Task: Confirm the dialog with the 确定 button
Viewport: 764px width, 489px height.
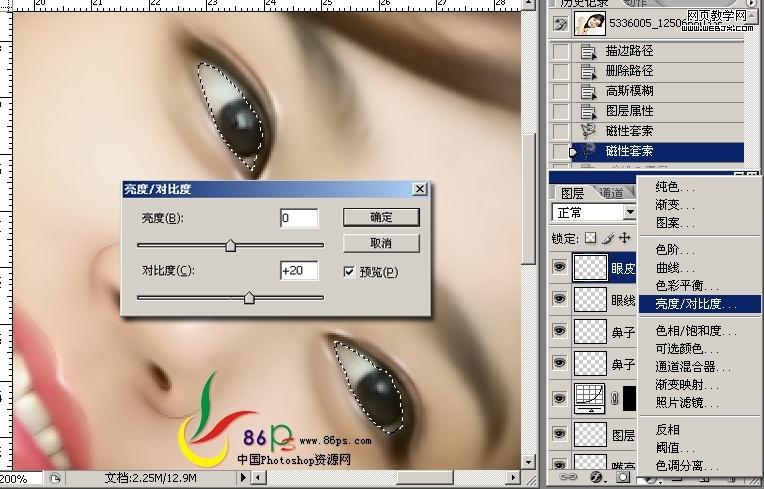Action: [x=381, y=217]
